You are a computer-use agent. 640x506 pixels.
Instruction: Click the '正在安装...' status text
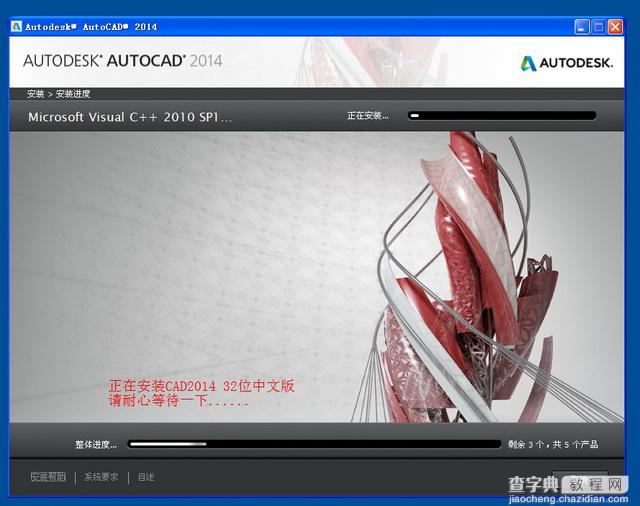coord(368,116)
